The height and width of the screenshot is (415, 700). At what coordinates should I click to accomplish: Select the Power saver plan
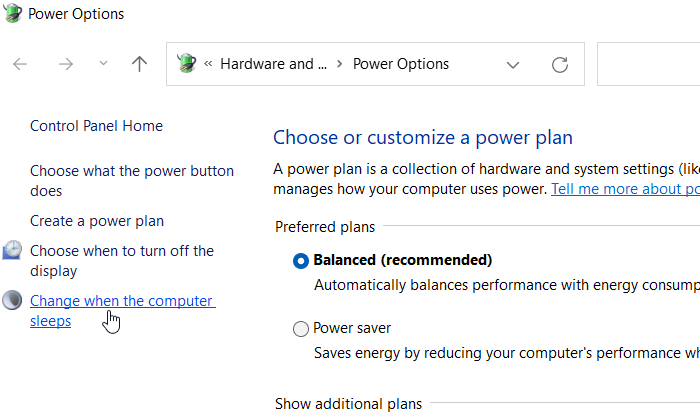(x=300, y=329)
